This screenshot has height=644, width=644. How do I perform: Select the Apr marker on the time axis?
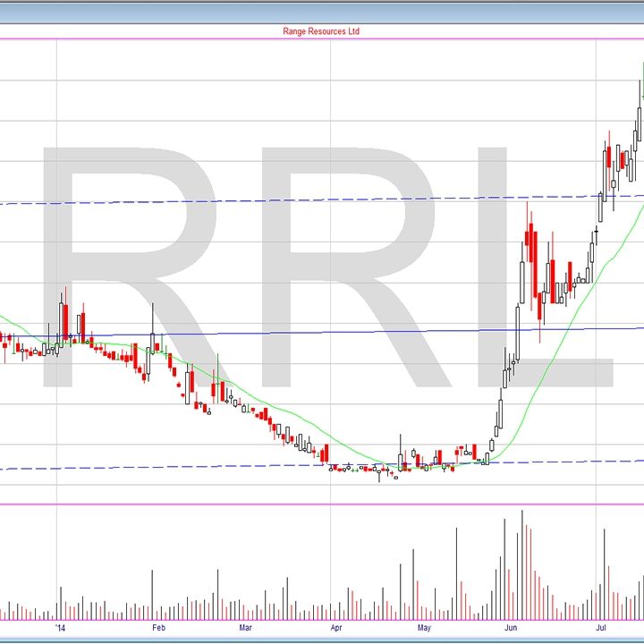(337, 627)
